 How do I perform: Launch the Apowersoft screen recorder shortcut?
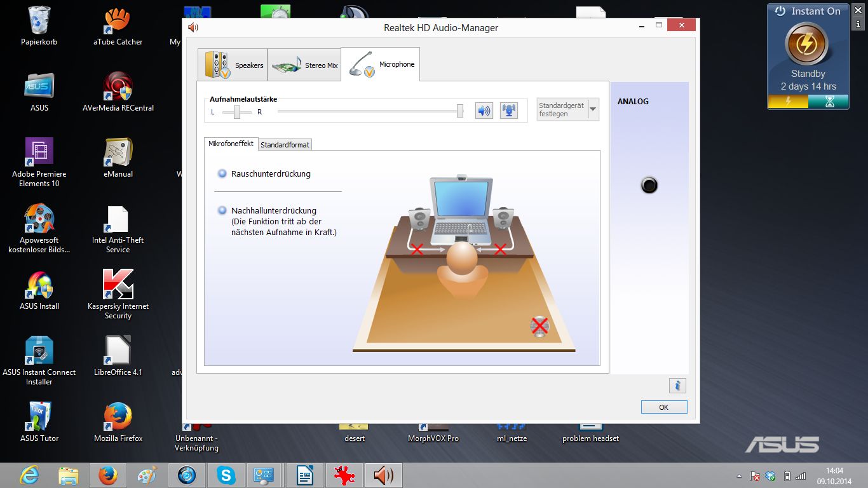(39, 229)
